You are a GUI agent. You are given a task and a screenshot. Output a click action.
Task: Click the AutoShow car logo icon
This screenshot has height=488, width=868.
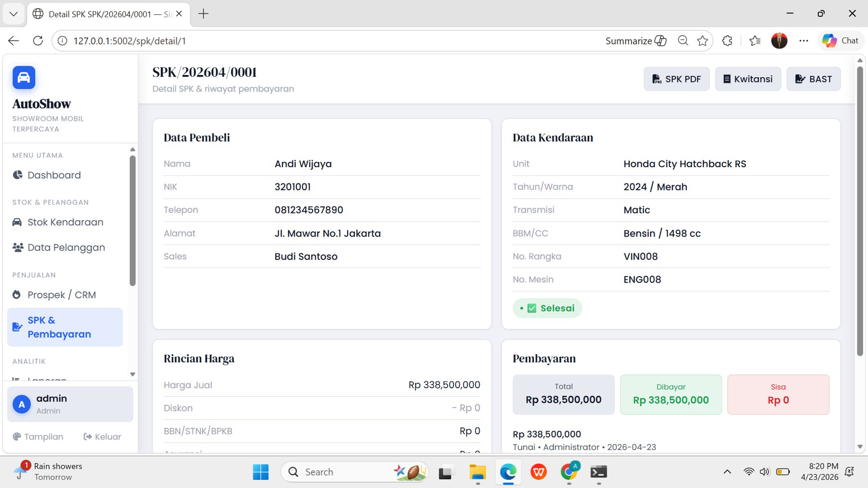coord(24,78)
